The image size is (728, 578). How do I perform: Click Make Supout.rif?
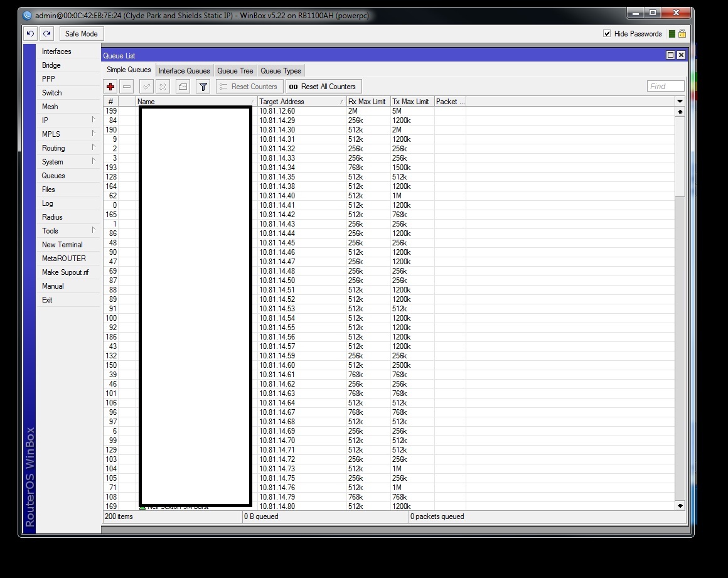point(68,272)
